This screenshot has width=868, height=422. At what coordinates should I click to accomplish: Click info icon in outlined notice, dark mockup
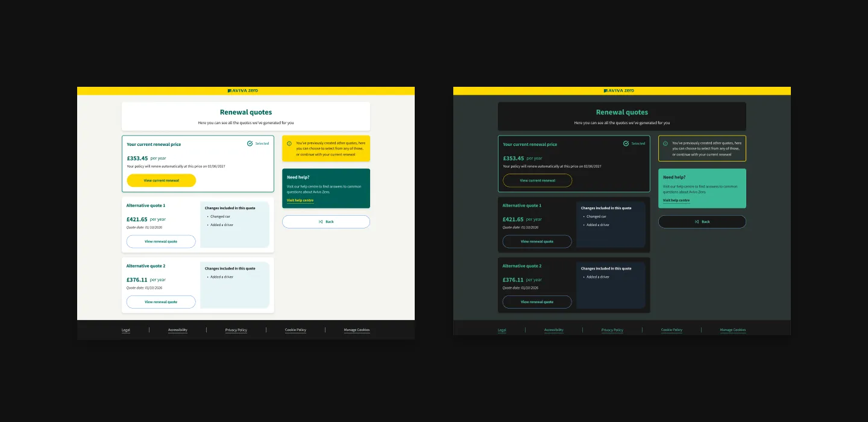[665, 143]
